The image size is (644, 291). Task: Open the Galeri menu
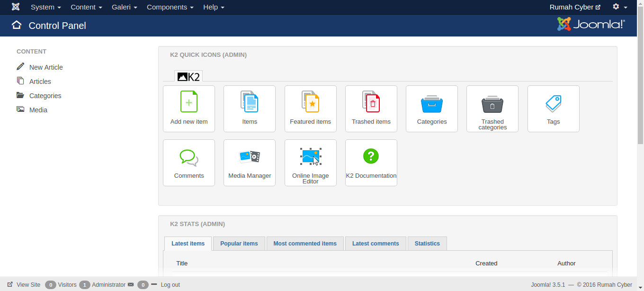125,7
